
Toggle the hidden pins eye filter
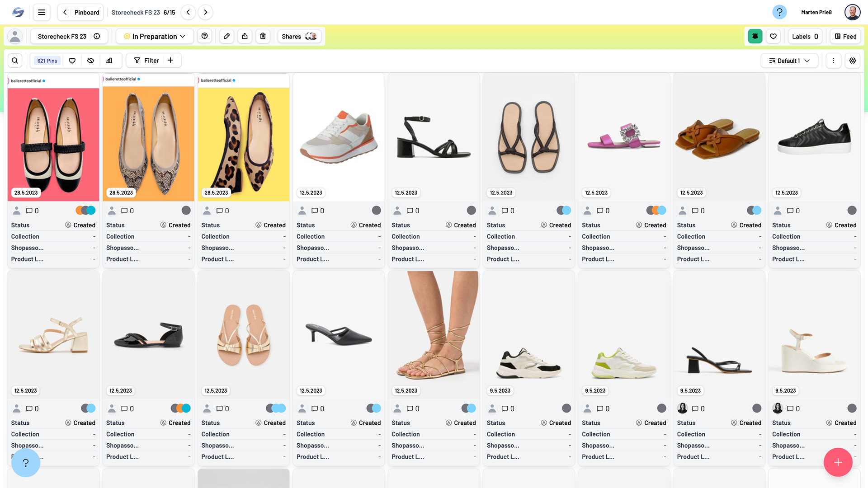[90, 61]
